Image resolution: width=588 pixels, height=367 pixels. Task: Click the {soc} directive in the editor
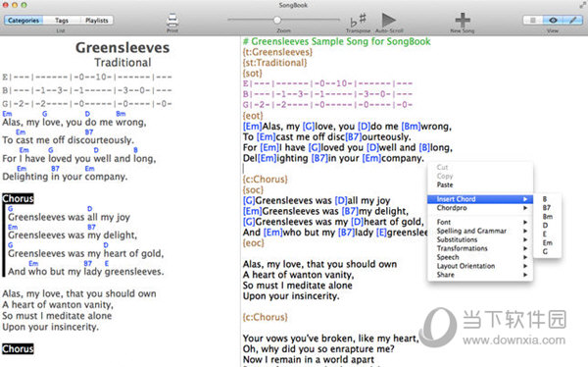(x=253, y=189)
